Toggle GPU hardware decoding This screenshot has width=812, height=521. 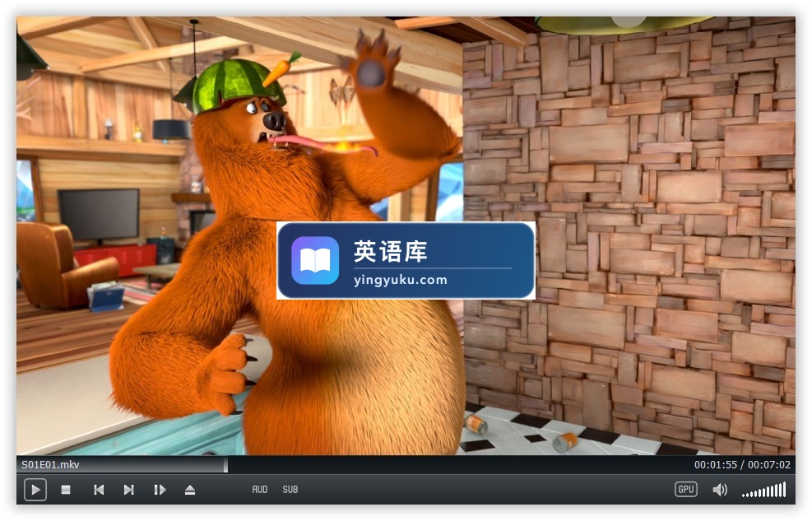[x=685, y=490]
